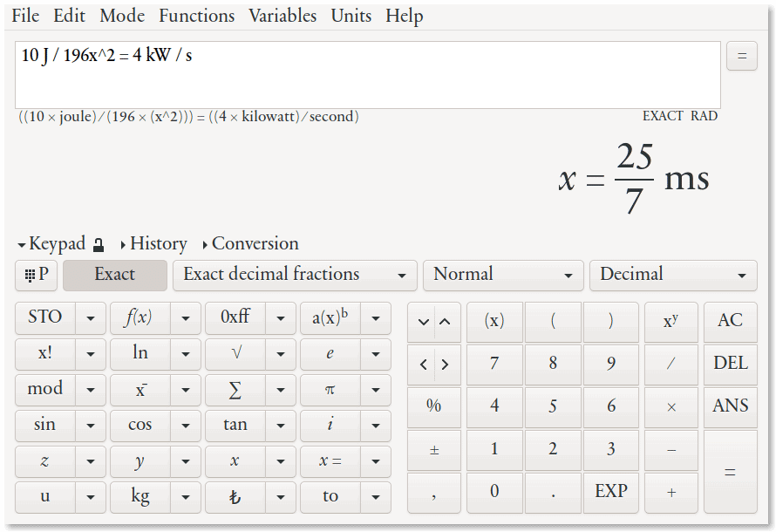Open the Units menu
The height and width of the screenshot is (532, 776).
click(x=351, y=16)
